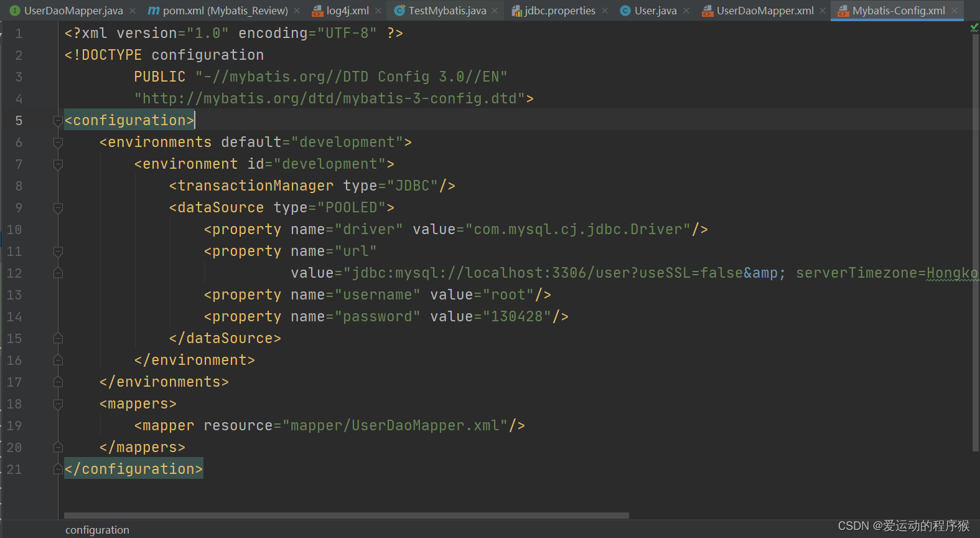Viewport: 980px width, 538px height.
Task: Click line number 1 in the gutter
Action: [19, 34]
